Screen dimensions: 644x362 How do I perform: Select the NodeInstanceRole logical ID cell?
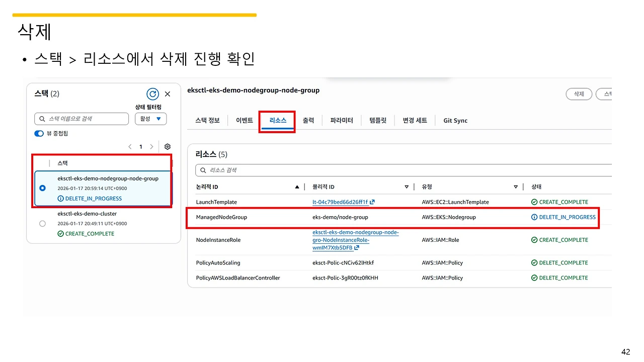coord(218,240)
